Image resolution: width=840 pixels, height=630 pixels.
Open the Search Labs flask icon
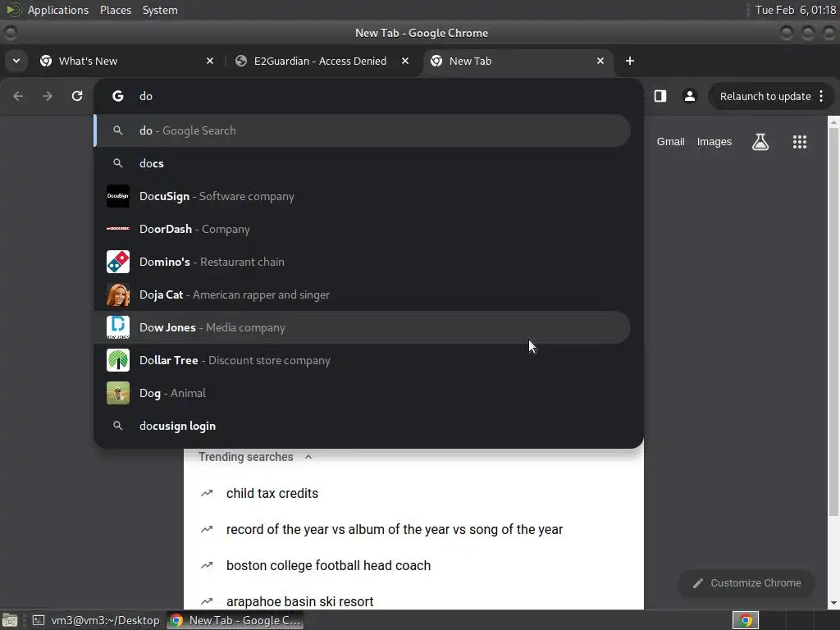(x=760, y=142)
